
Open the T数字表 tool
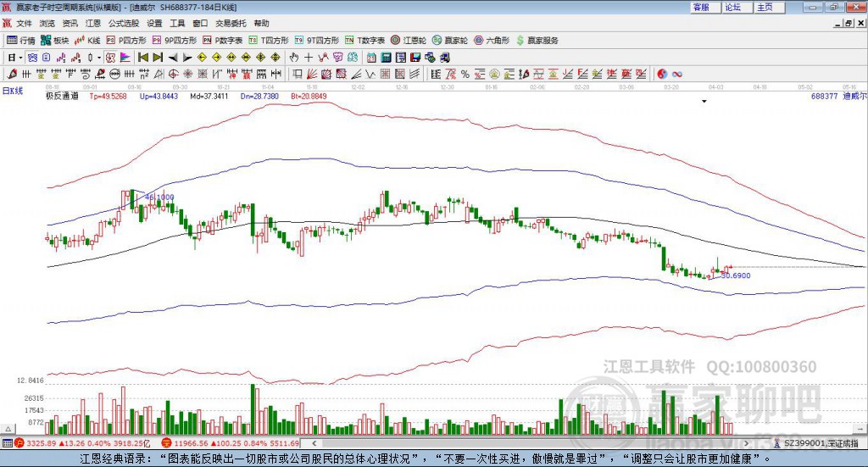pyautogui.click(x=364, y=41)
